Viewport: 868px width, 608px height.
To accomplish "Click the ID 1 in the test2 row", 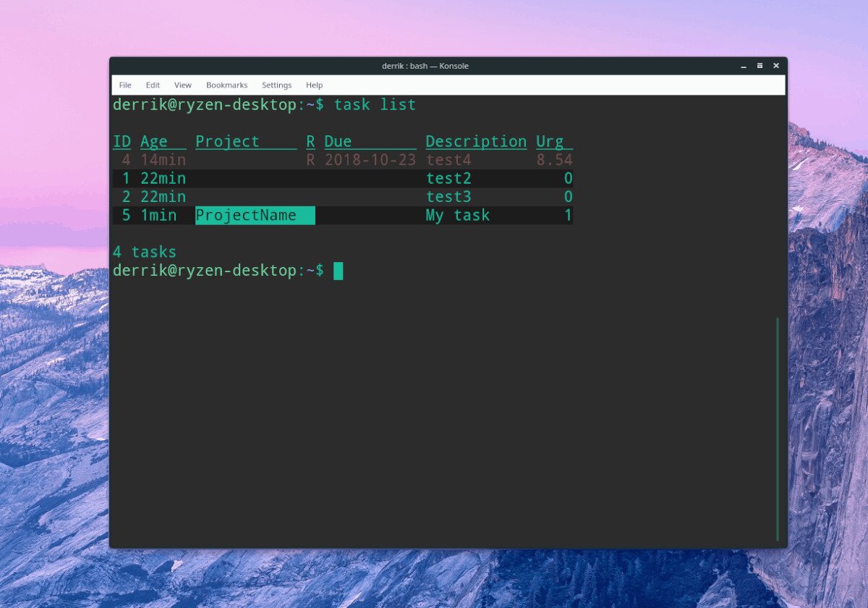I will pyautogui.click(x=127, y=179).
